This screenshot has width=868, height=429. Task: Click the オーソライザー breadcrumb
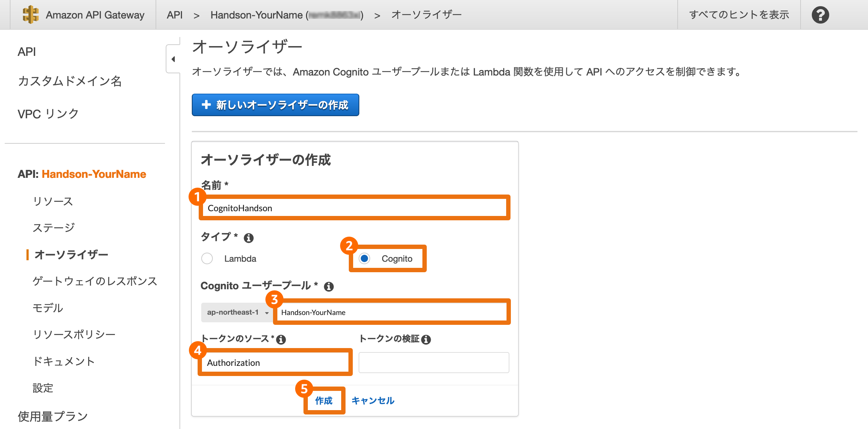point(426,15)
